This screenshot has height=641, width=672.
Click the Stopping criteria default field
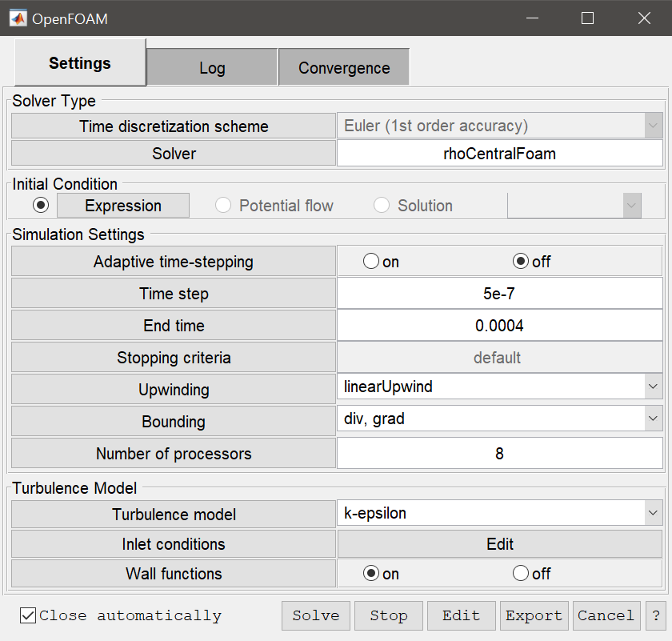coord(500,357)
